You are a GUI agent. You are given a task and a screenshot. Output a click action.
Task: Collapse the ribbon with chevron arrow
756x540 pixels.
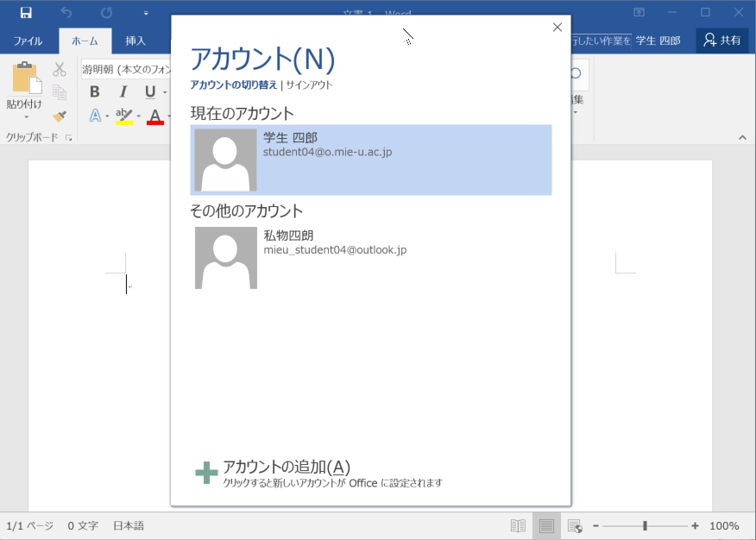point(742,138)
